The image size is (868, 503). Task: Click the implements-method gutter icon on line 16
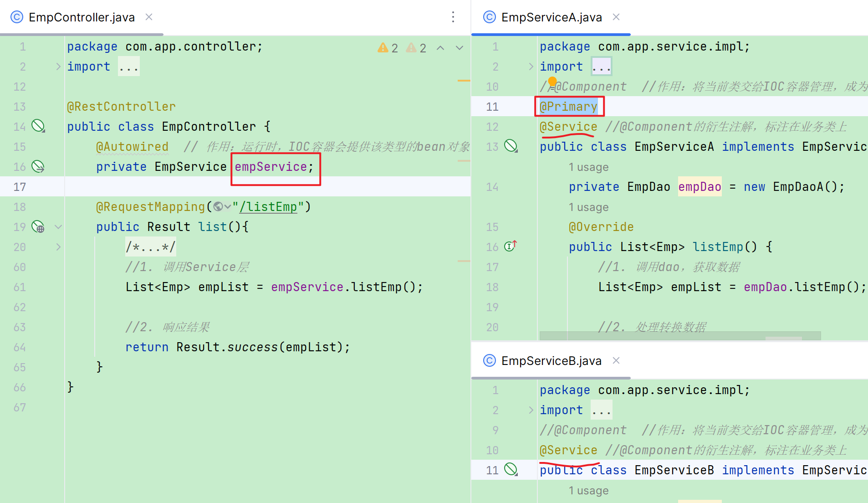click(511, 246)
